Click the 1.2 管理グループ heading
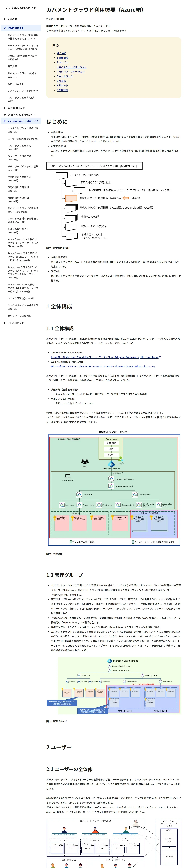Screen dimensions: 186x868 [x=64, y=575]
